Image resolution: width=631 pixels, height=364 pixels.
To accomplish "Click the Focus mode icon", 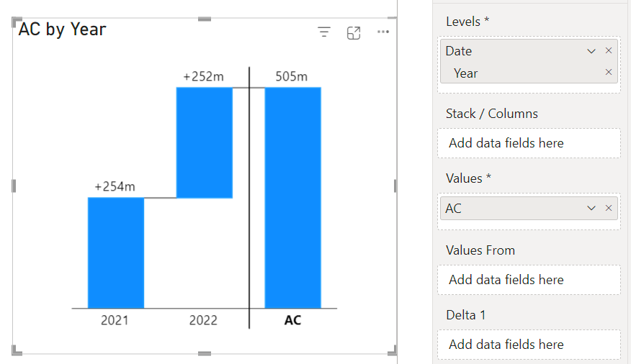I will (x=354, y=32).
